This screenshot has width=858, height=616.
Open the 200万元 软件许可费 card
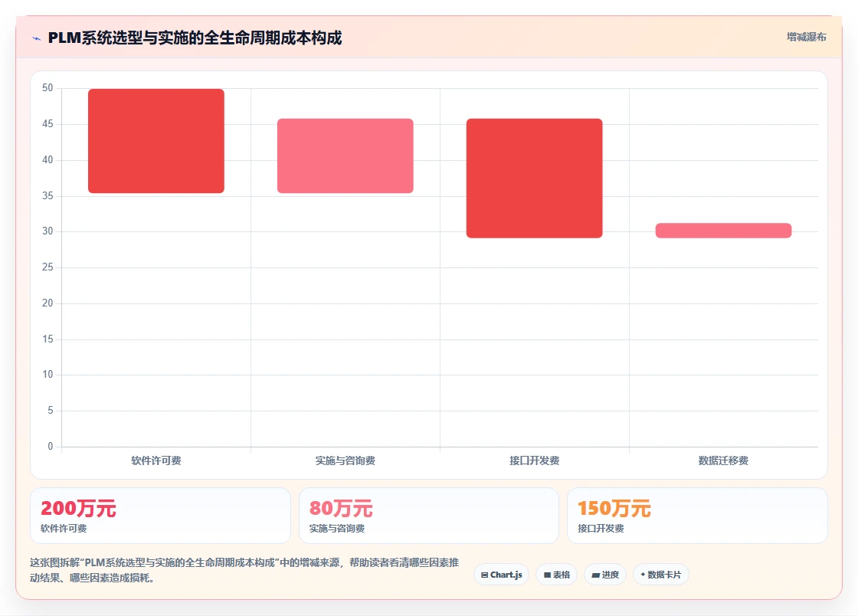click(160, 516)
